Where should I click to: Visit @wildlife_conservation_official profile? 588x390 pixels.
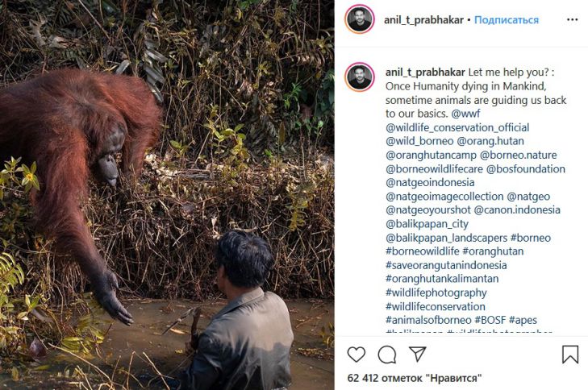[457, 127]
